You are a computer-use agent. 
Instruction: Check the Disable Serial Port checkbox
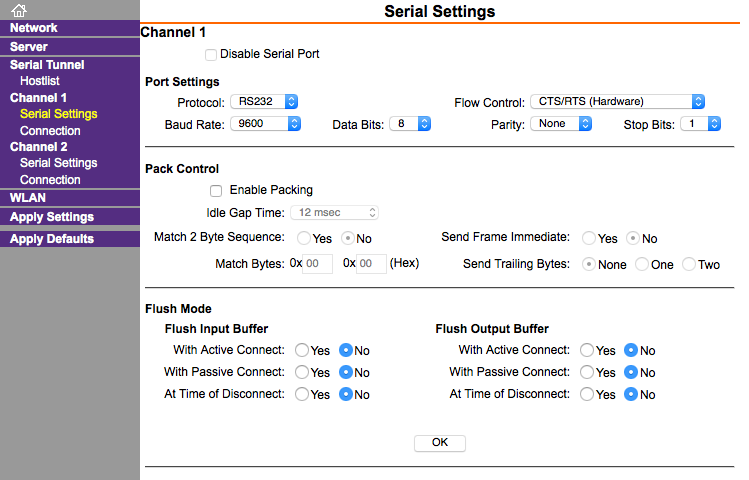(211, 54)
